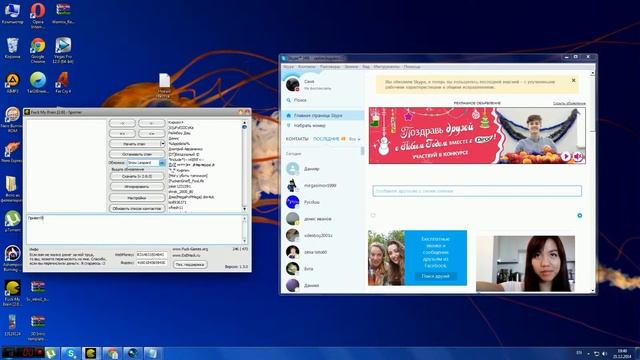Click Обновить список контактов button
The width and height of the screenshot is (640, 360).
tap(137, 208)
